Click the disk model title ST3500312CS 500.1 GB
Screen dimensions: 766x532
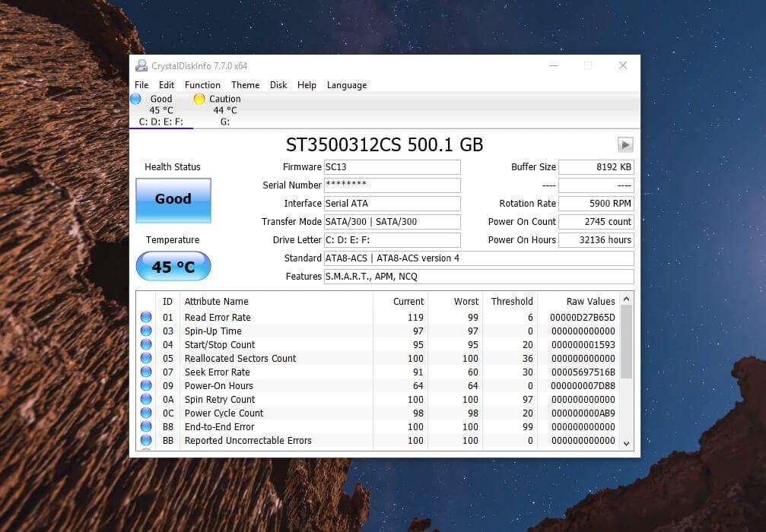coord(384,144)
